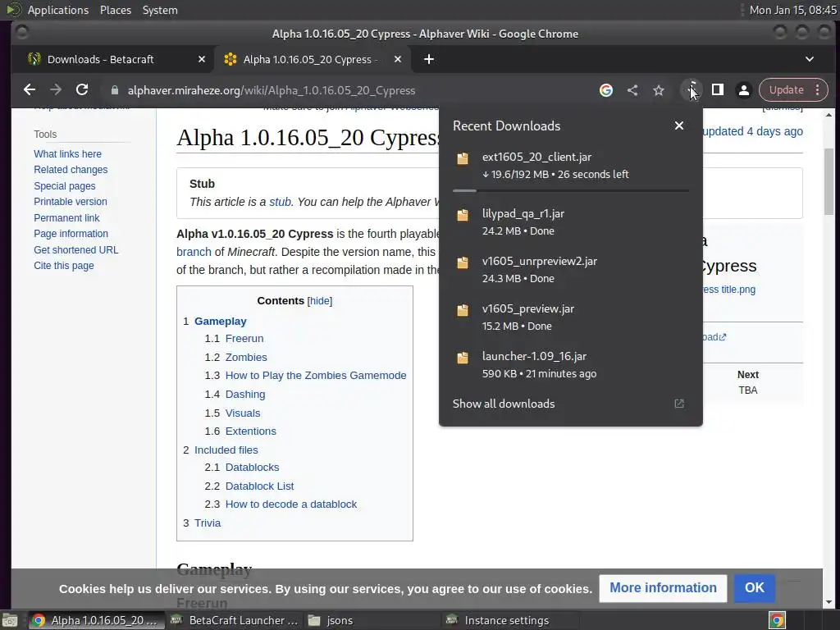Go back to the previous page
The width and height of the screenshot is (840, 630).
pyautogui.click(x=30, y=90)
